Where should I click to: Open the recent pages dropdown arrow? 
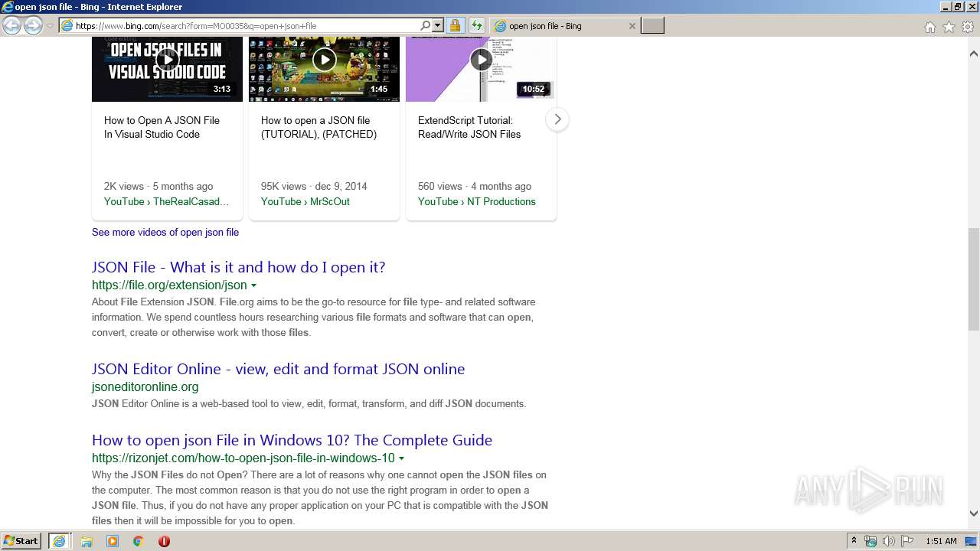point(50,26)
